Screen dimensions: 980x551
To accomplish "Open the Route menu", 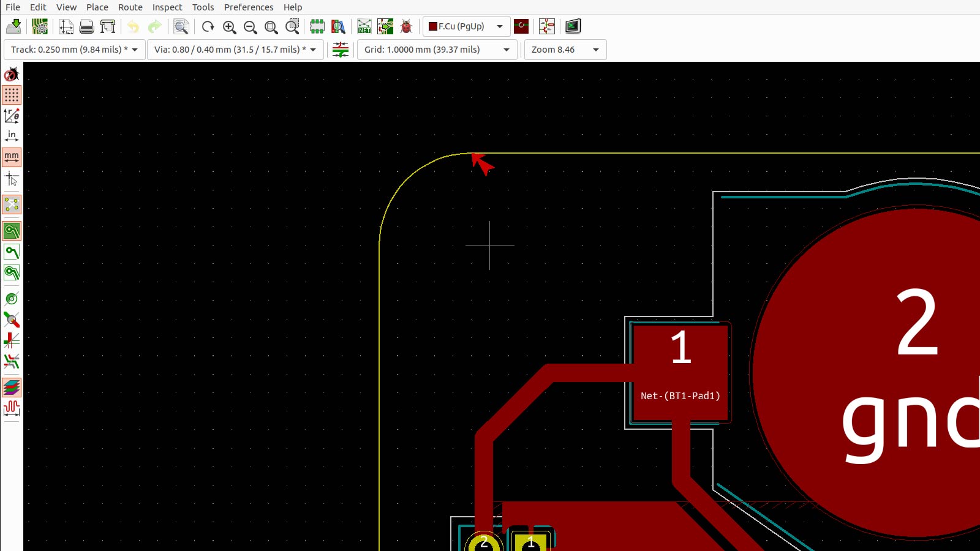I will point(130,7).
